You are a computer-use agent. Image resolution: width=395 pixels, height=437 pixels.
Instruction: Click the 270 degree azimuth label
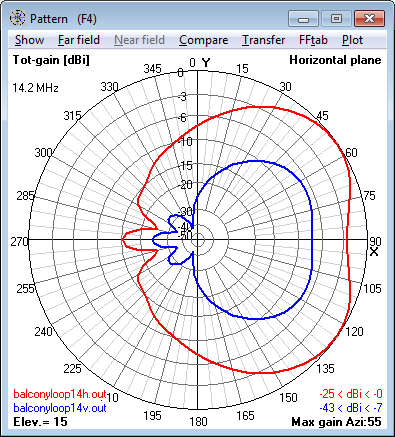point(19,241)
